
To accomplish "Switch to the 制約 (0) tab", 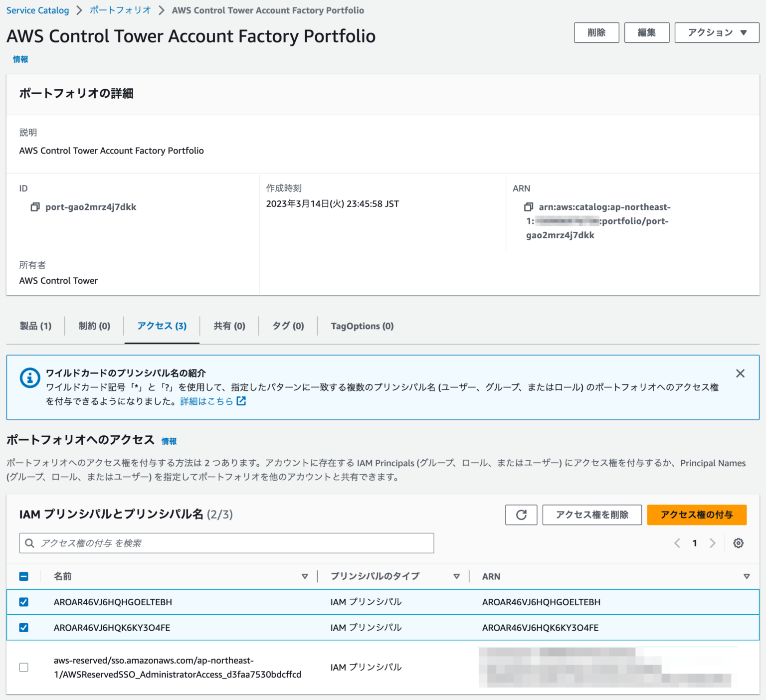I will point(94,326).
